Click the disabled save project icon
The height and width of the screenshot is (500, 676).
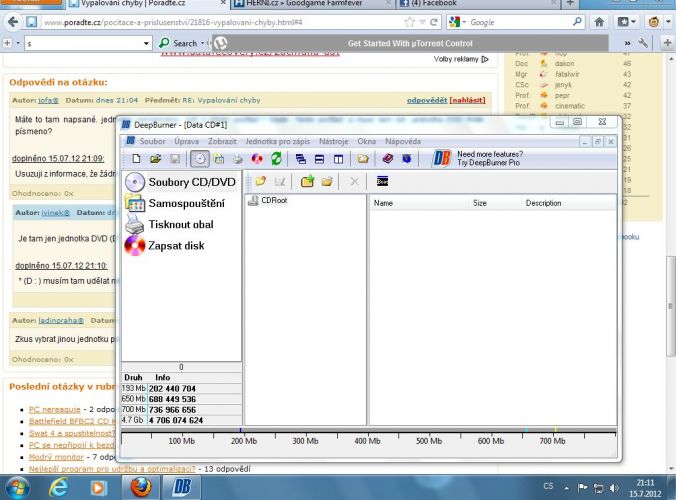click(175, 159)
